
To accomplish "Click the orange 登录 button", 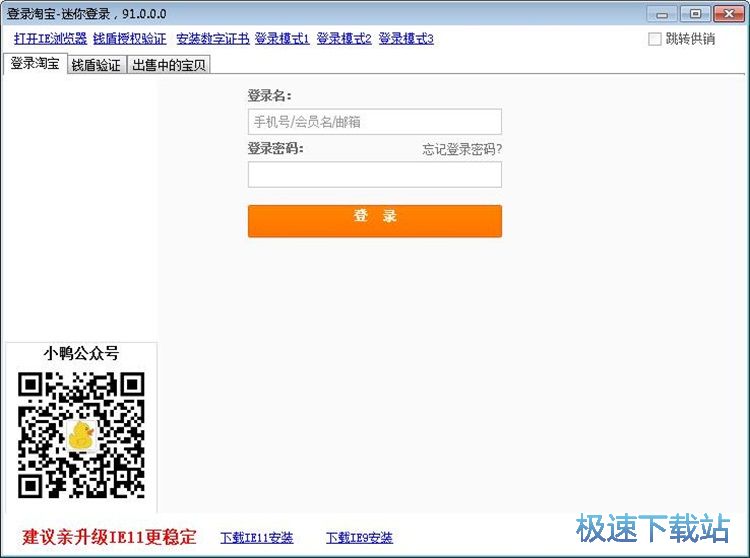I will pyautogui.click(x=375, y=221).
